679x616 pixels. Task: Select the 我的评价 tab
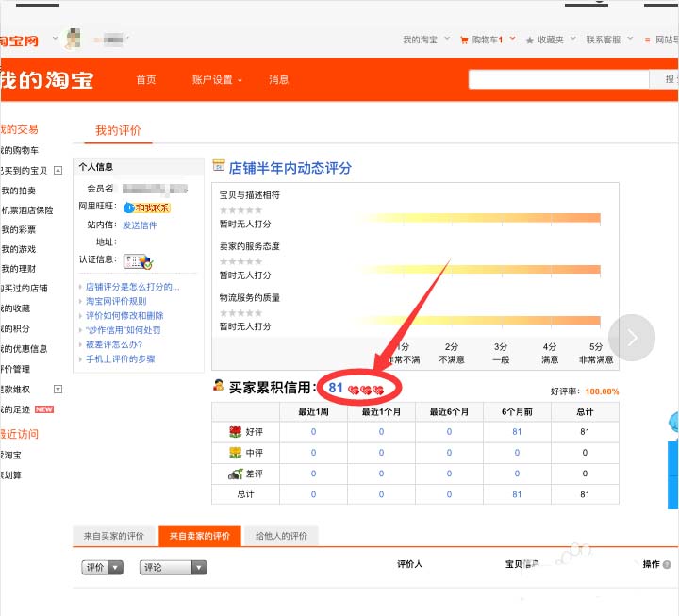[118, 131]
